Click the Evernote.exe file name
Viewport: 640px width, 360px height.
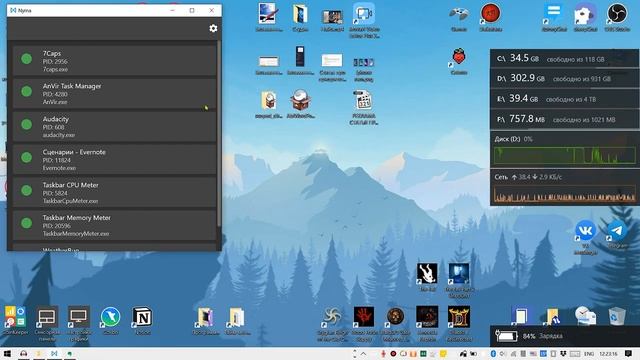pyautogui.click(x=59, y=168)
